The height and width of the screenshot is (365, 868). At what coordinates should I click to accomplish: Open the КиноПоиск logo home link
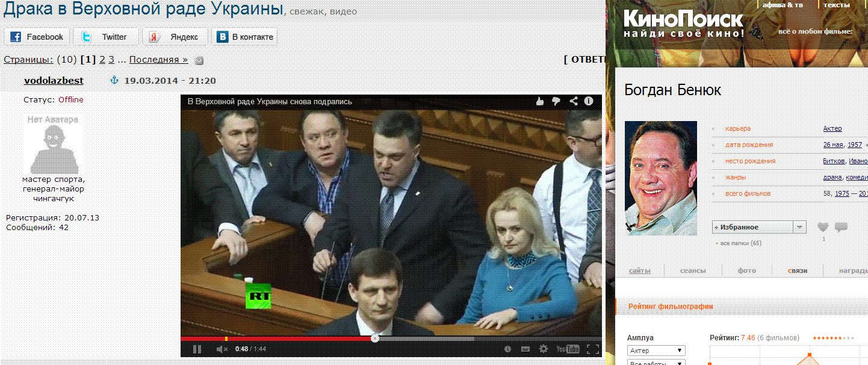click(683, 24)
